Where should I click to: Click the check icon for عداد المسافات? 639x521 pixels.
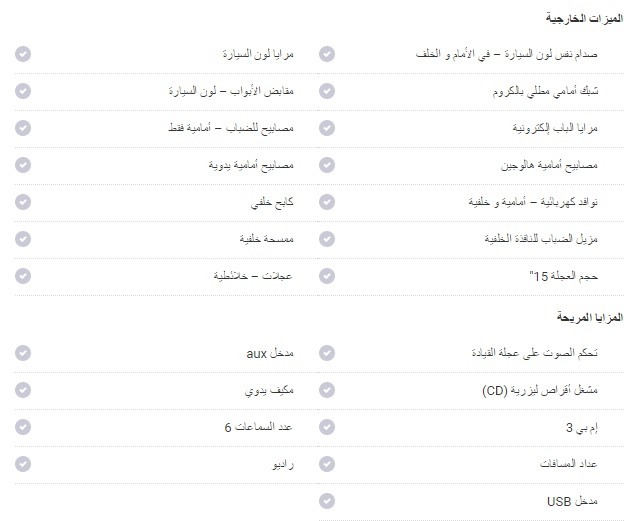click(x=327, y=464)
